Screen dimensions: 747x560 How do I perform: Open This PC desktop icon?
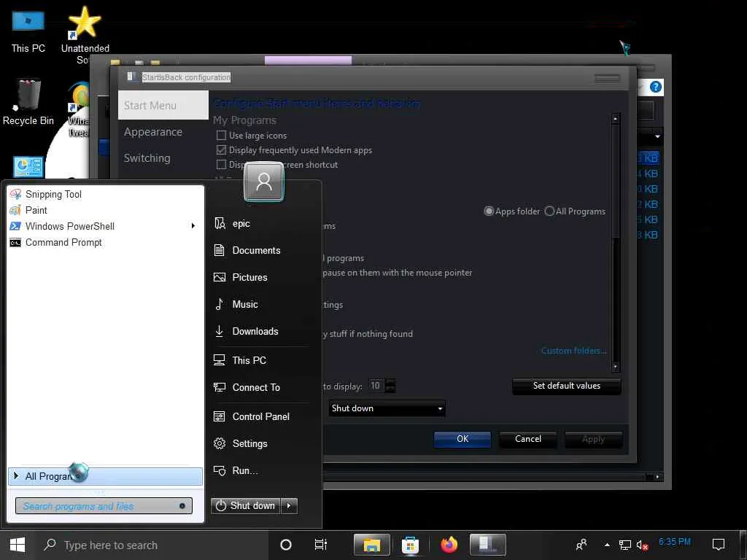[28, 32]
